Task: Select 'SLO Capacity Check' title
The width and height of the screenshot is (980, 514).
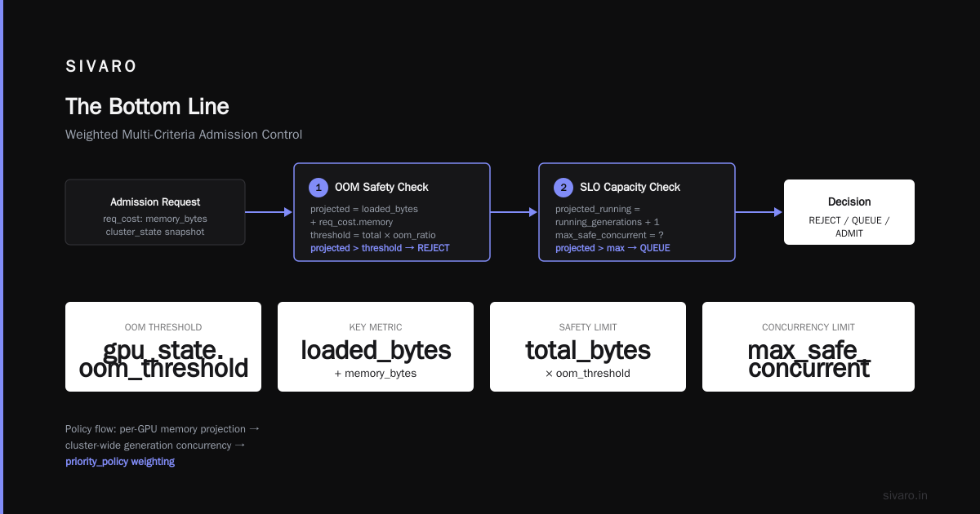Action: (x=630, y=187)
